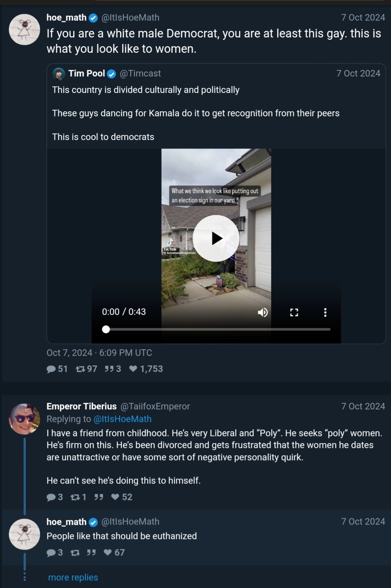The height and width of the screenshot is (588, 391).
Task: Click heart icon with 52 likes
Action: 115,497
